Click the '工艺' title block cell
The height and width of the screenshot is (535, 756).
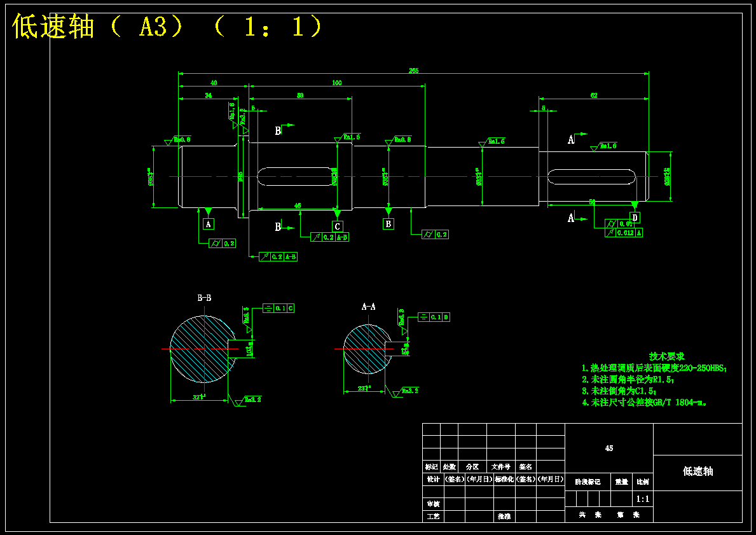pos(434,516)
